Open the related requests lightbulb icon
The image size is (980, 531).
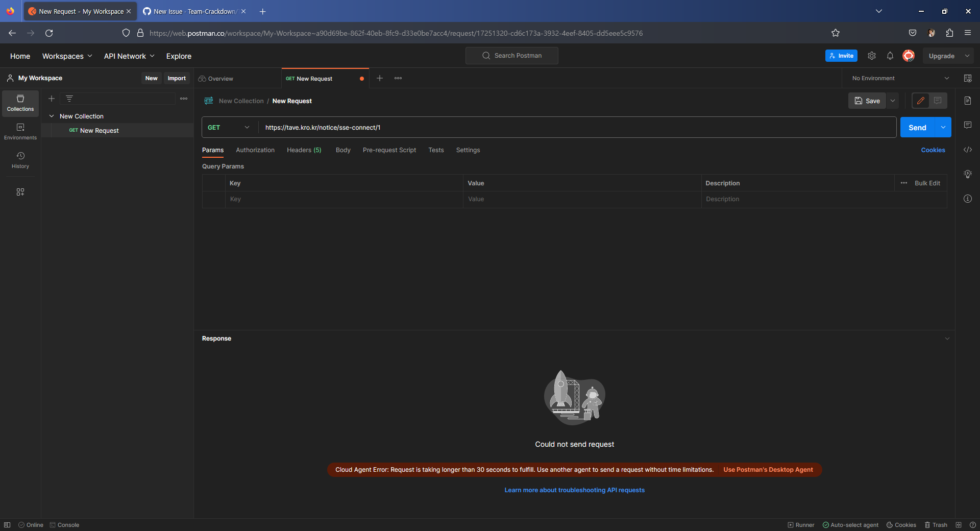pyautogui.click(x=968, y=174)
